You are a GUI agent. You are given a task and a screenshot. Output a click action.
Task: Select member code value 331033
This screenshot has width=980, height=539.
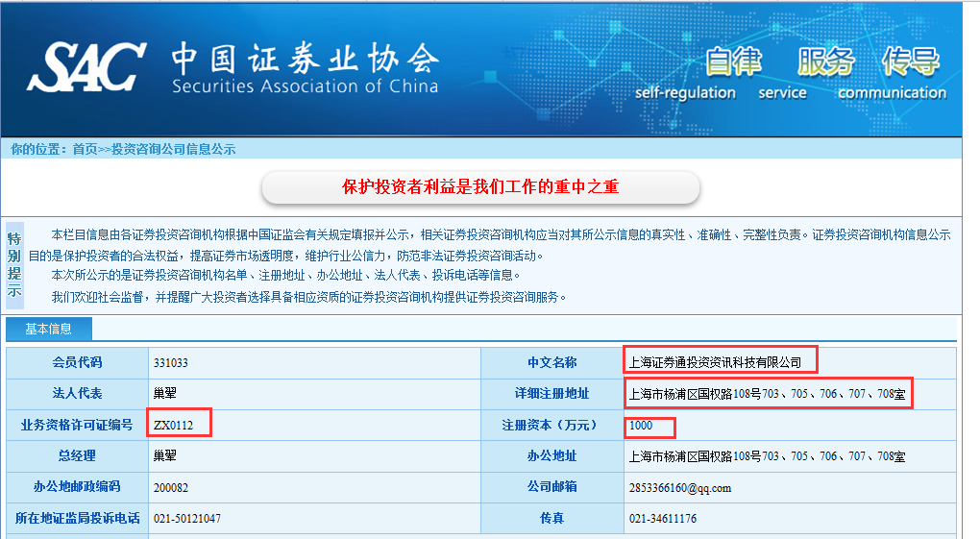pyautogui.click(x=171, y=362)
